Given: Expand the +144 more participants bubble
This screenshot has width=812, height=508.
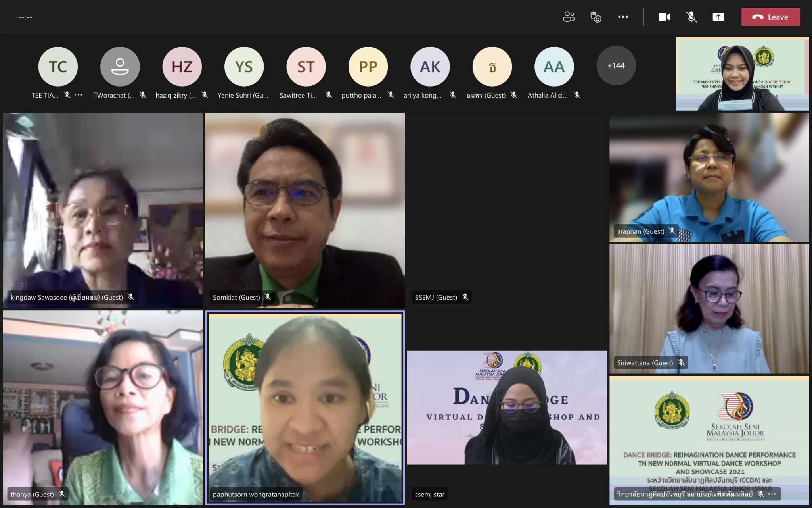Looking at the screenshot, I should pos(616,66).
